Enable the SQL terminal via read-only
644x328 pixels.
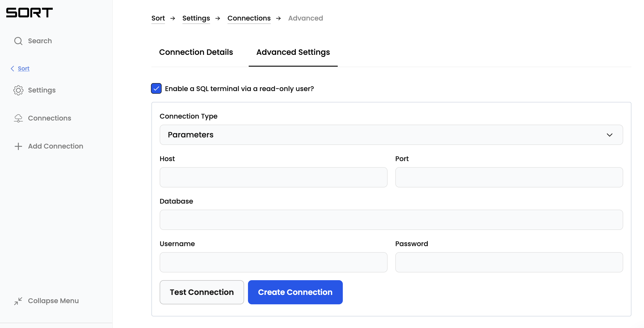pyautogui.click(x=156, y=88)
